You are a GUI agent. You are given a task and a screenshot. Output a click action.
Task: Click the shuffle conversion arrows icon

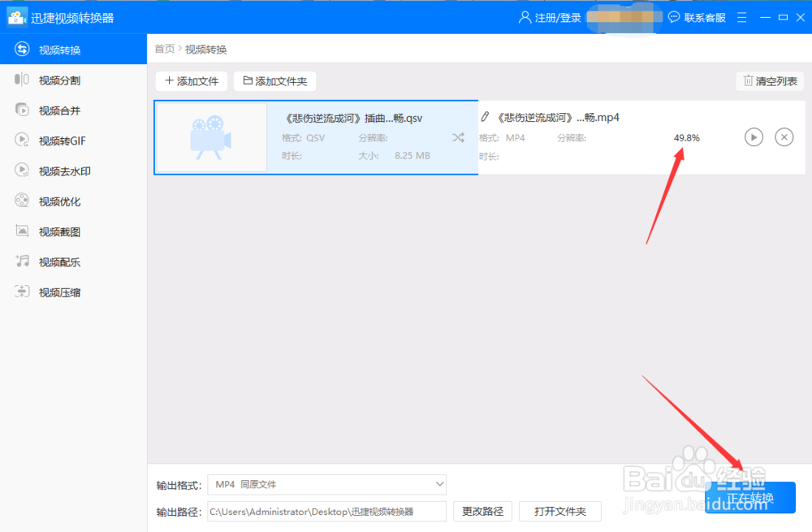click(458, 137)
